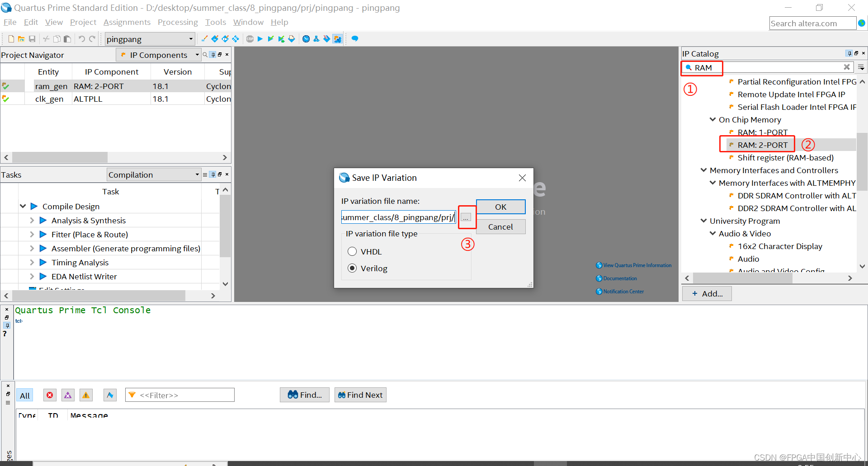Select the clk_gen row in Project Navigator
The height and width of the screenshot is (466, 868).
coord(116,99)
